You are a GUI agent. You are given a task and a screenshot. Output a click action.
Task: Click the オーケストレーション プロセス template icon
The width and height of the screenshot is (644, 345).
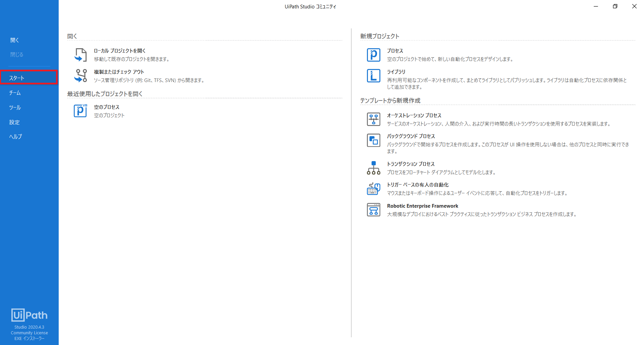click(x=373, y=119)
